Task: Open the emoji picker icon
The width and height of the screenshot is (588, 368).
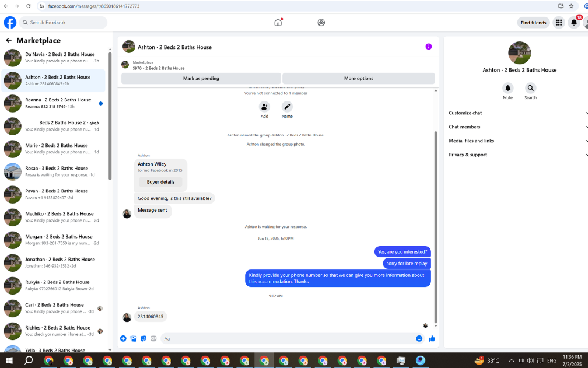Action: click(419, 338)
